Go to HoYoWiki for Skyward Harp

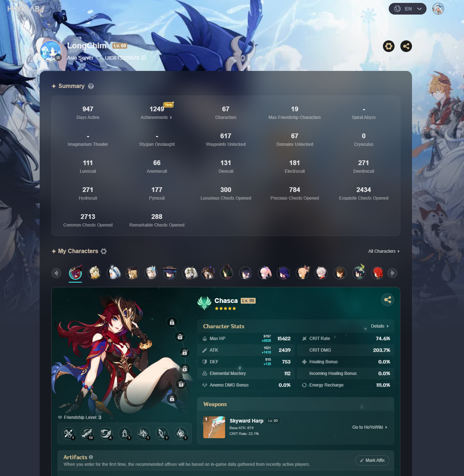point(370,427)
